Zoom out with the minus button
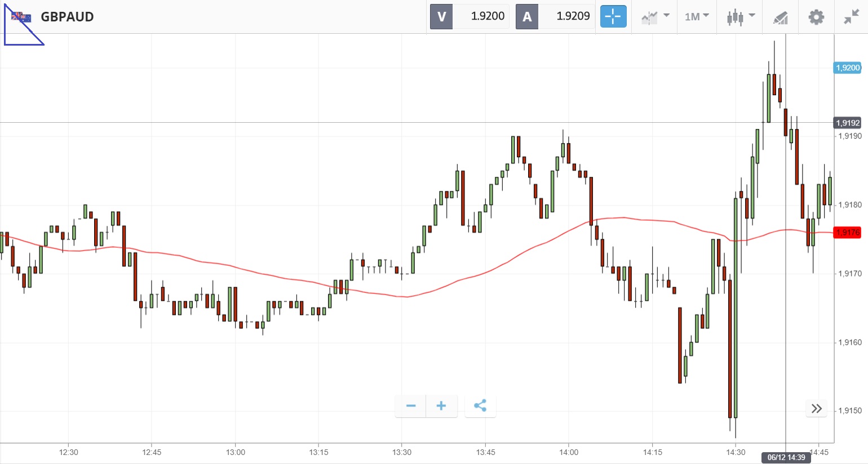 coord(411,406)
